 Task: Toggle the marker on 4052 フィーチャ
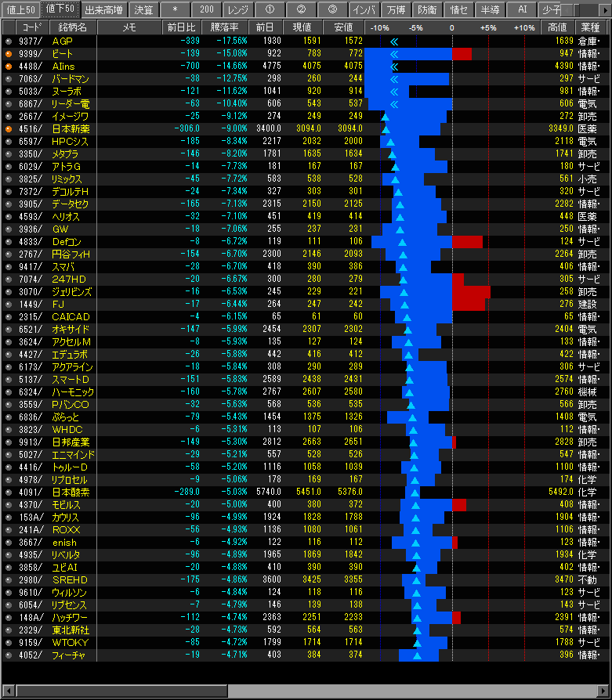9,655
